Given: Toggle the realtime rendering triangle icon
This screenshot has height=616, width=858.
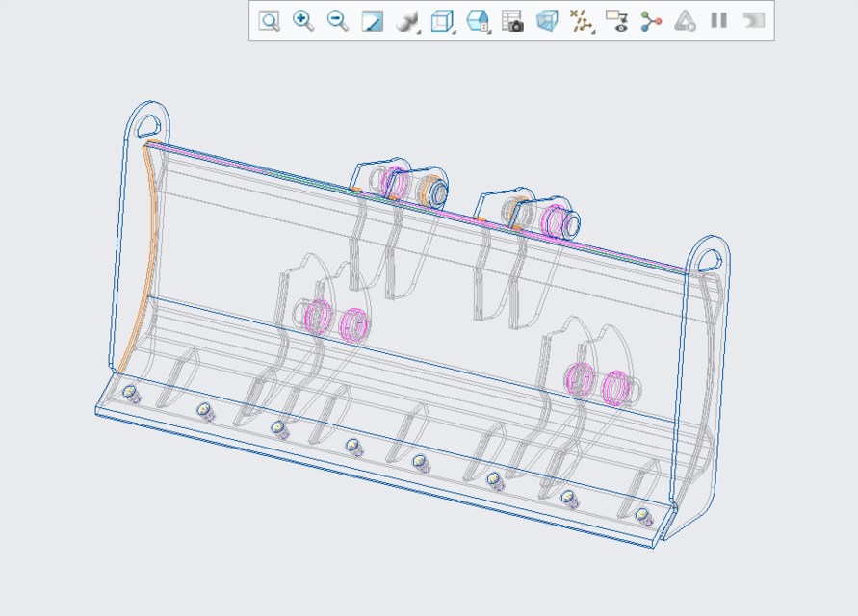Looking at the screenshot, I should [683, 21].
